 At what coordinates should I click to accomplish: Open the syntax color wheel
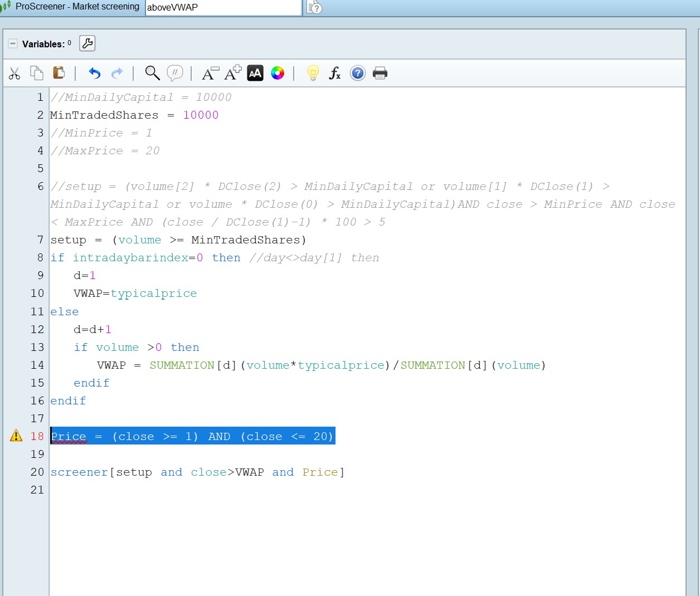click(x=278, y=73)
